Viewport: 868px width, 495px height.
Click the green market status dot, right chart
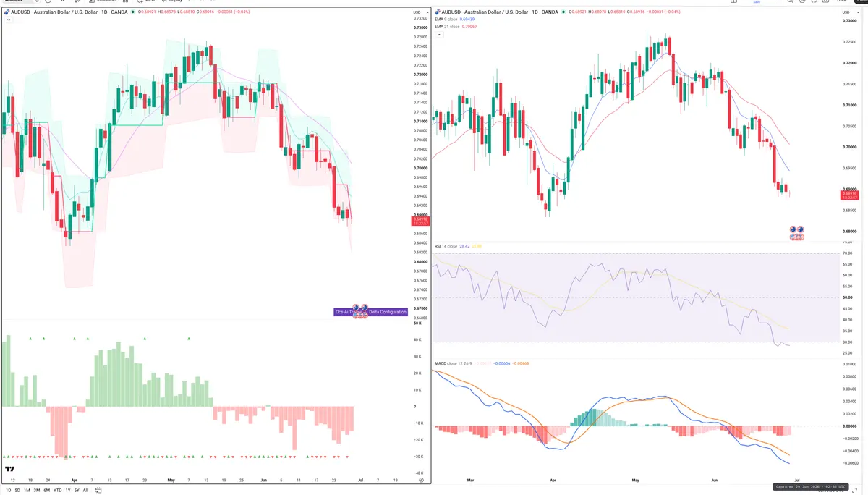tap(563, 13)
